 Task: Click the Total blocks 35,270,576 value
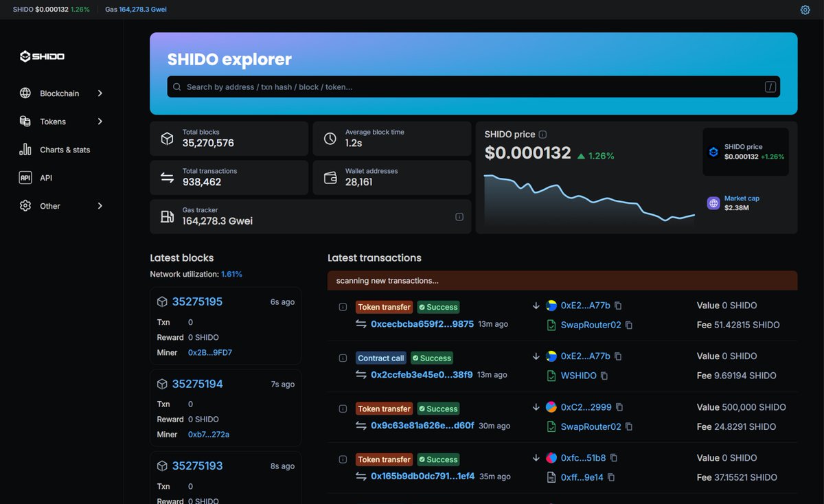[x=208, y=143]
